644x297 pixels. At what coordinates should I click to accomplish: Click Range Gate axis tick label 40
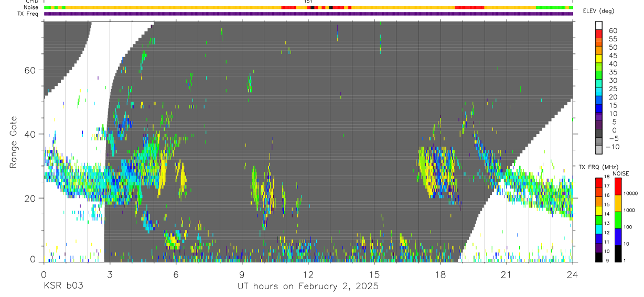click(x=30, y=134)
